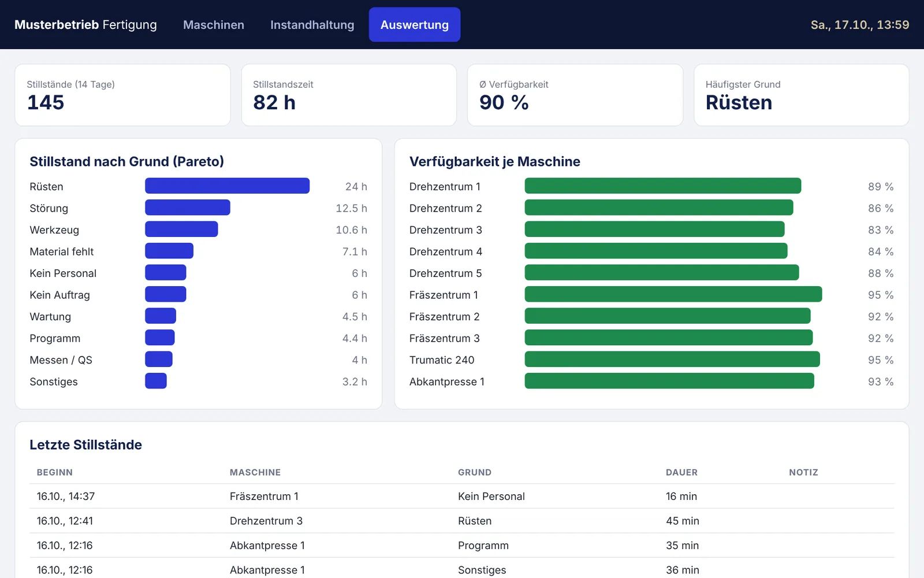
Task: Click the NOTIZ column header
Action: pos(803,472)
